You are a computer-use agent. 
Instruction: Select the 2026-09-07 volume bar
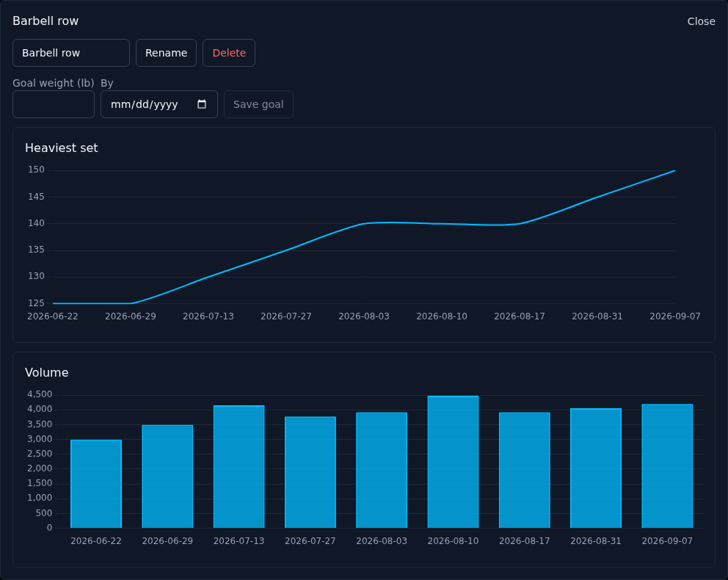click(667, 466)
